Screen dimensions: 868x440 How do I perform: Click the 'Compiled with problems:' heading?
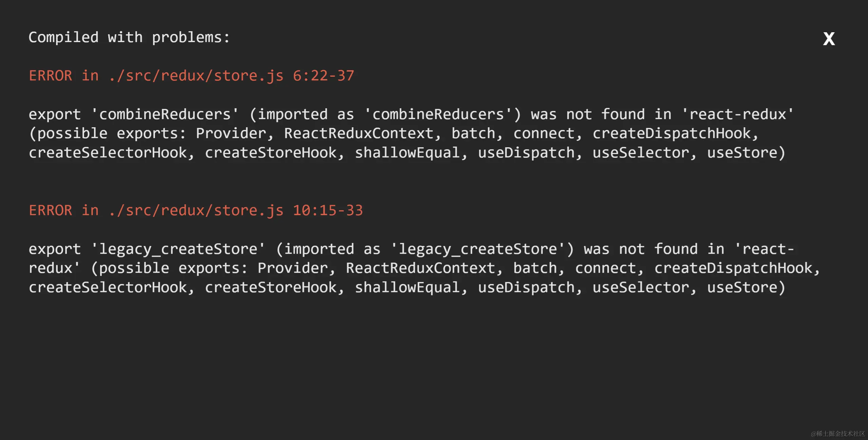click(x=129, y=37)
